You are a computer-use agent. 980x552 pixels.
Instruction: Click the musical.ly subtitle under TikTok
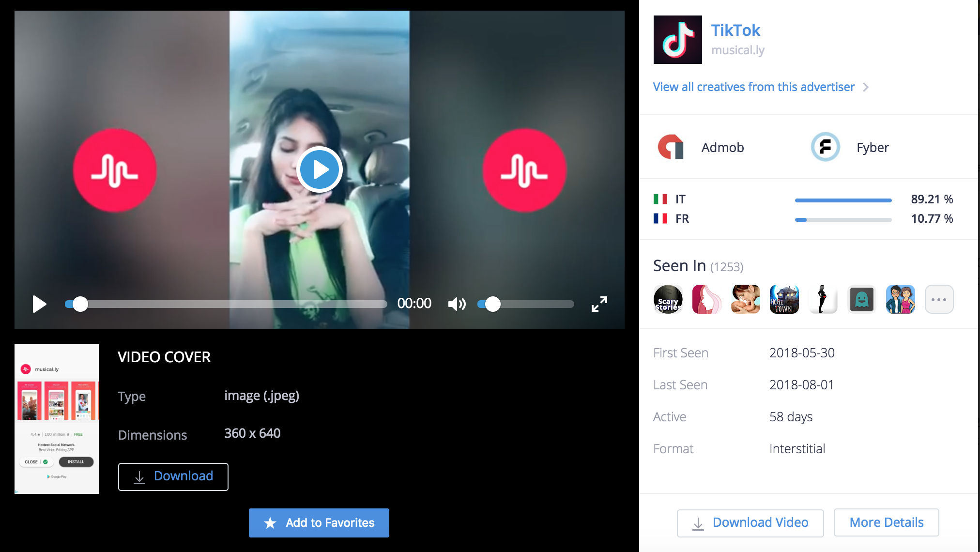738,50
